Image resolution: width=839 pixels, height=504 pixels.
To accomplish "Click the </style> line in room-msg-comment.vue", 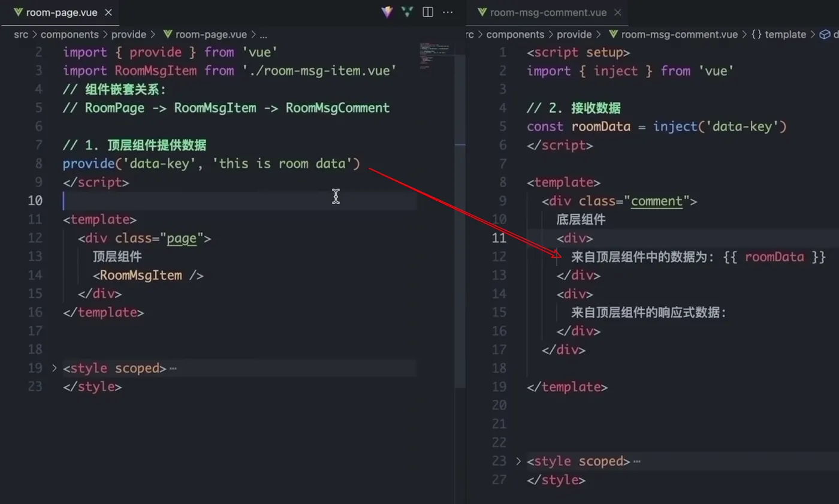I will [x=556, y=479].
